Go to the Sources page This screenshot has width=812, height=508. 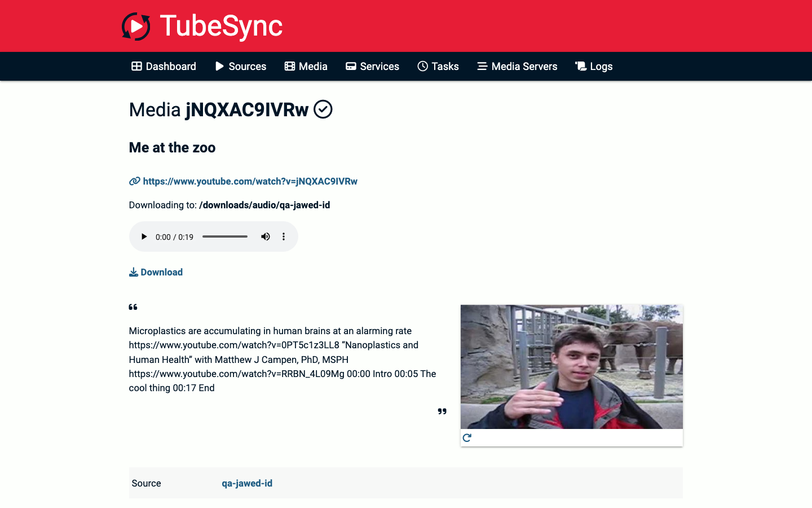click(x=241, y=67)
